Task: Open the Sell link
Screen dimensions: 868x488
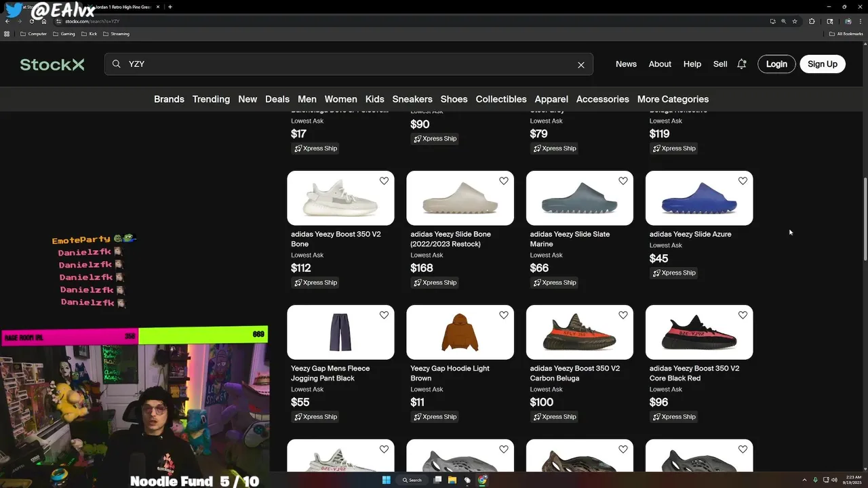Action: coord(720,64)
